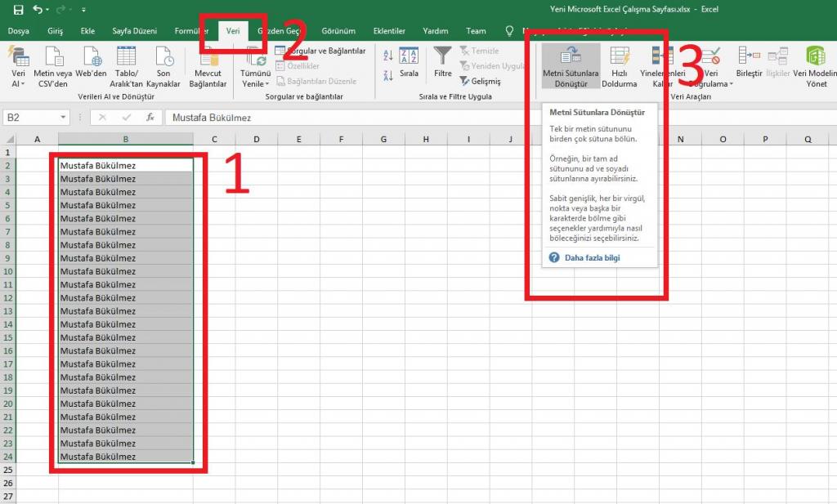Image resolution: width=837 pixels, height=504 pixels.
Task: Click Metni Sütunlara Dönüştür button
Action: click(x=571, y=66)
